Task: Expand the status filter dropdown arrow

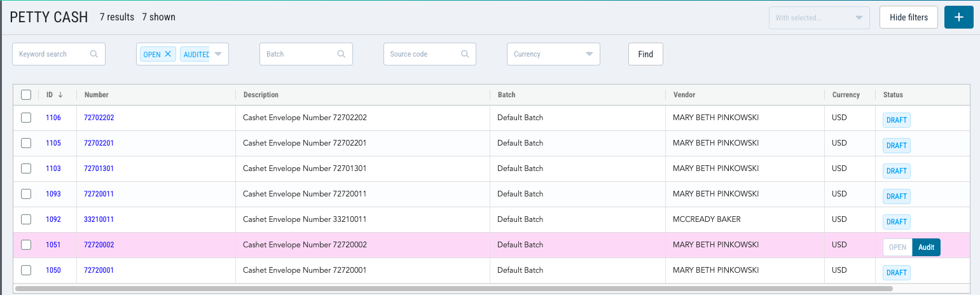Action: click(x=218, y=54)
